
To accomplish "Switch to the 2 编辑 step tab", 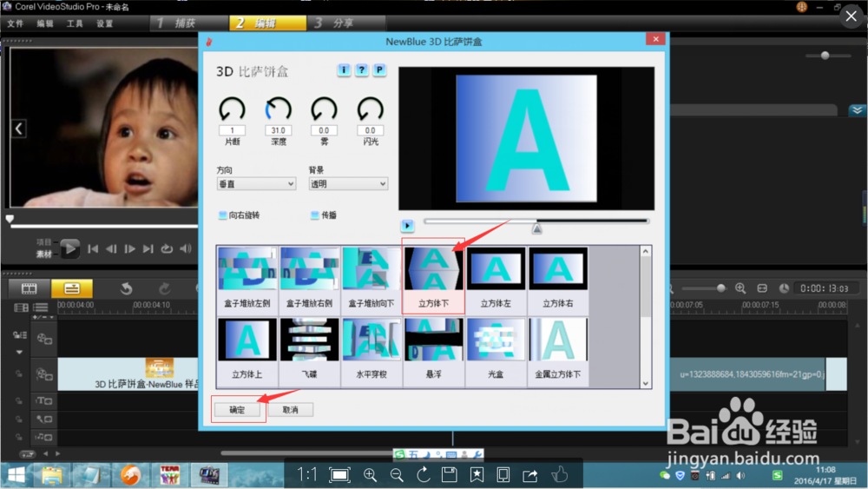I will tap(267, 23).
